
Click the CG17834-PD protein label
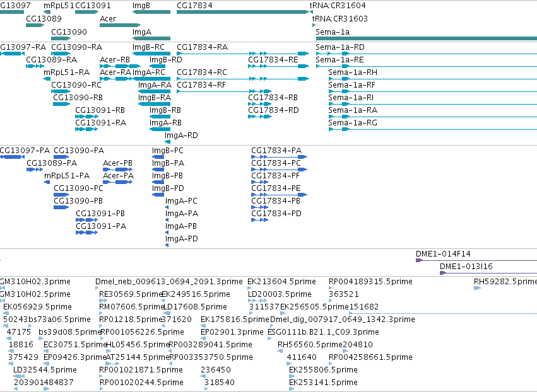pos(277,214)
